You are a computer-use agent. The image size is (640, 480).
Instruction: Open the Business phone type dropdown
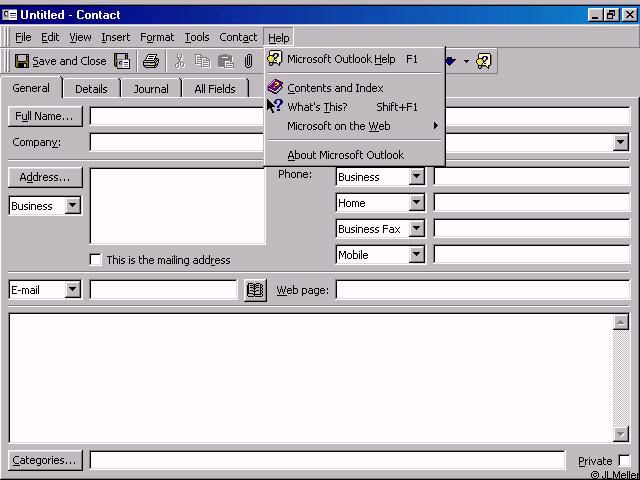[416, 176]
